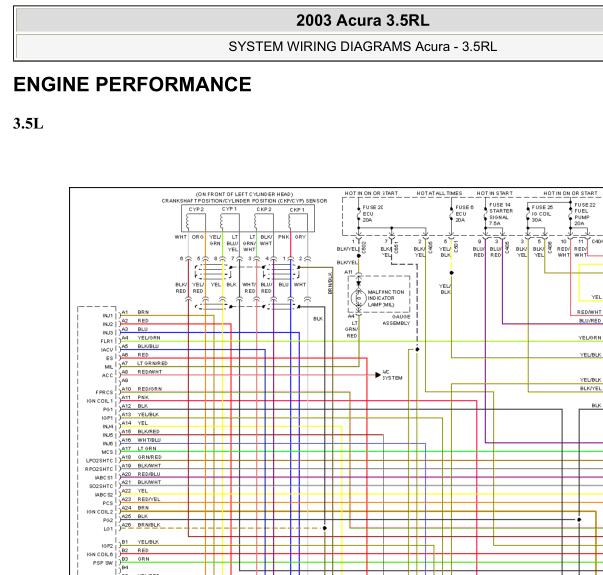
Task: Click the 'FUSE 25 IG COIL 30A' label
Action: coord(542,213)
